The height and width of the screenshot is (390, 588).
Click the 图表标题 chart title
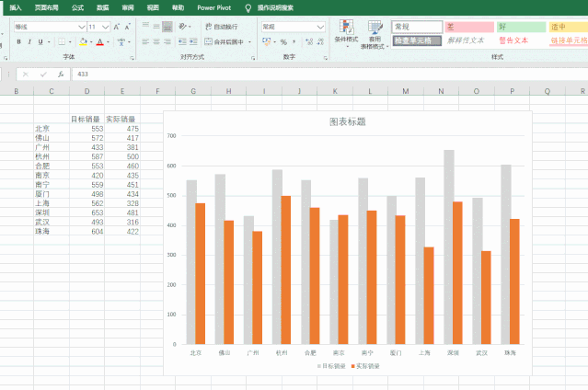click(347, 121)
